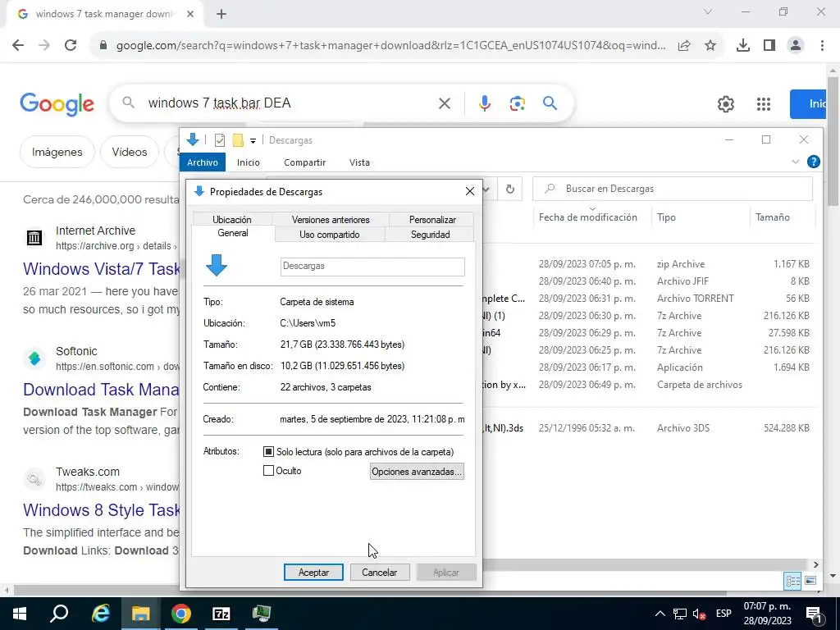
Task: Filter Google results by Imágenes
Action: click(x=57, y=152)
